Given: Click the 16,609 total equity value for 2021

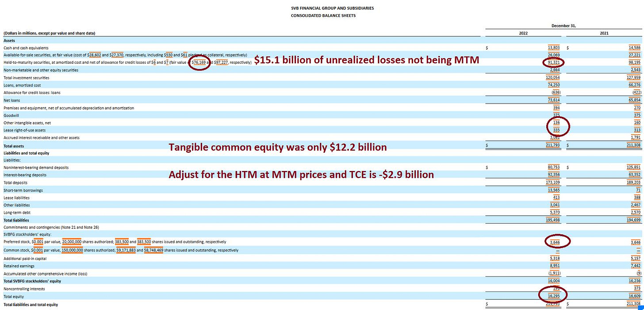Looking at the screenshot, I should pyautogui.click(x=634, y=296).
